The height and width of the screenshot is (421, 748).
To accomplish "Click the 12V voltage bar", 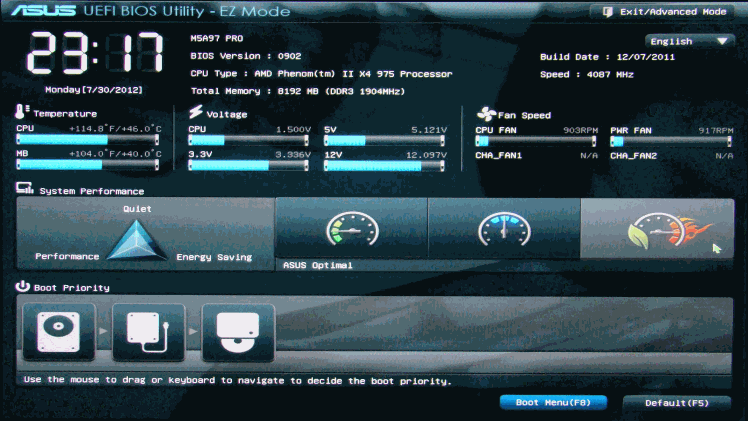I will (384, 166).
